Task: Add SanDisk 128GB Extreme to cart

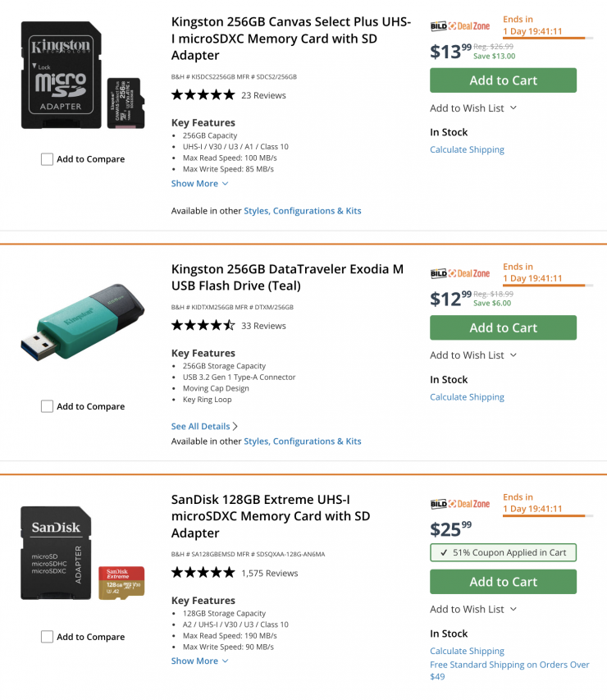Action: click(x=503, y=582)
